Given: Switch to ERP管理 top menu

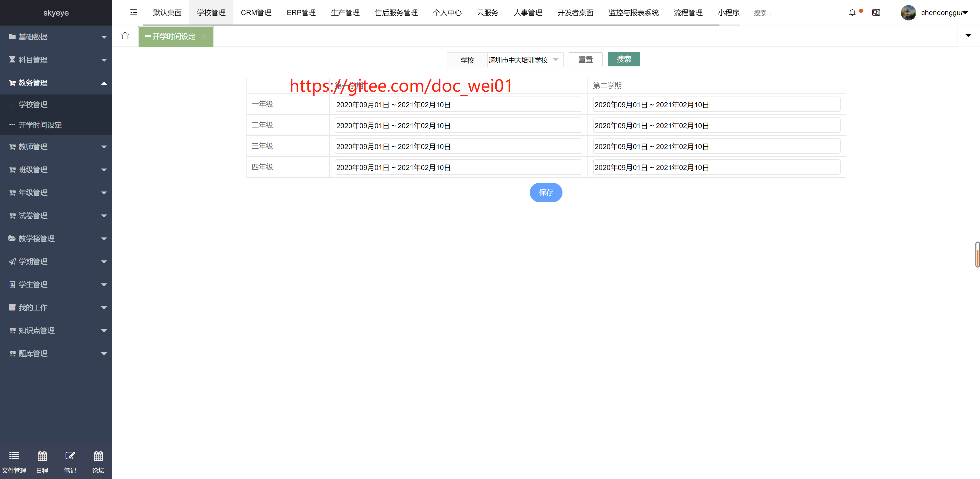Looking at the screenshot, I should [301, 13].
